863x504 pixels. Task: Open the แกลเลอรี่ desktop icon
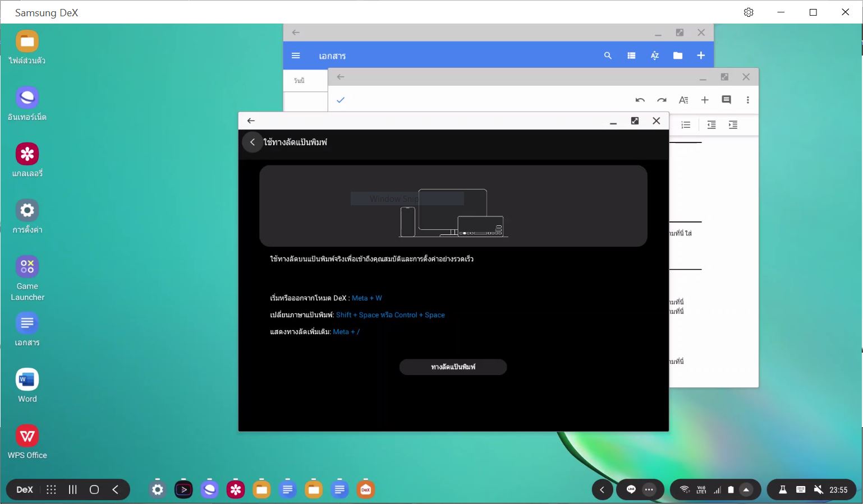(27, 160)
